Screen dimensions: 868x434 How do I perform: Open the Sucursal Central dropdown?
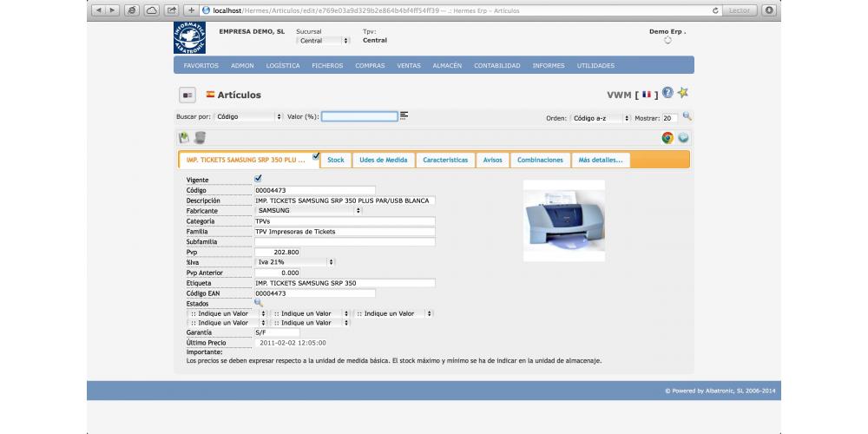click(323, 41)
